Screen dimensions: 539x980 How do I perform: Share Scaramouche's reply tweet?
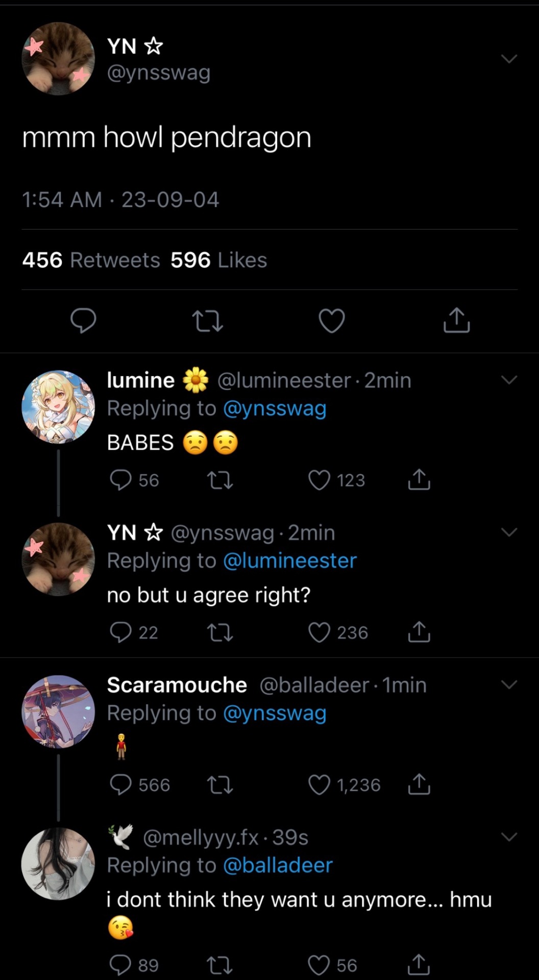419,785
